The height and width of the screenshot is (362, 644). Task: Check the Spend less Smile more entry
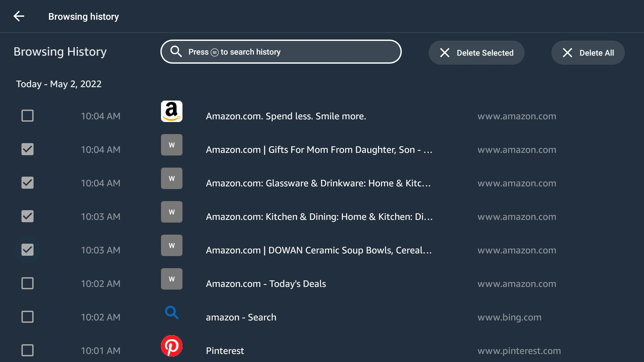point(28,116)
